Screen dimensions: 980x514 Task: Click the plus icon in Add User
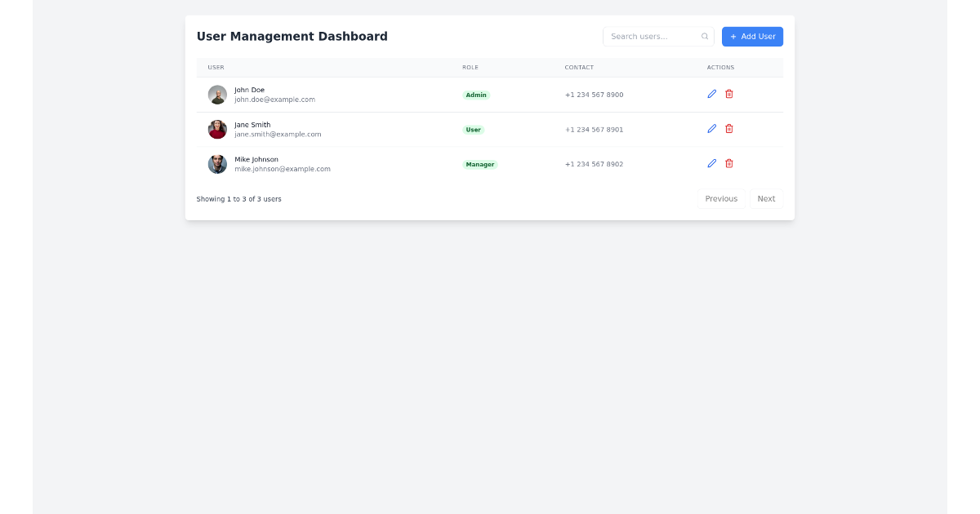[x=733, y=37]
